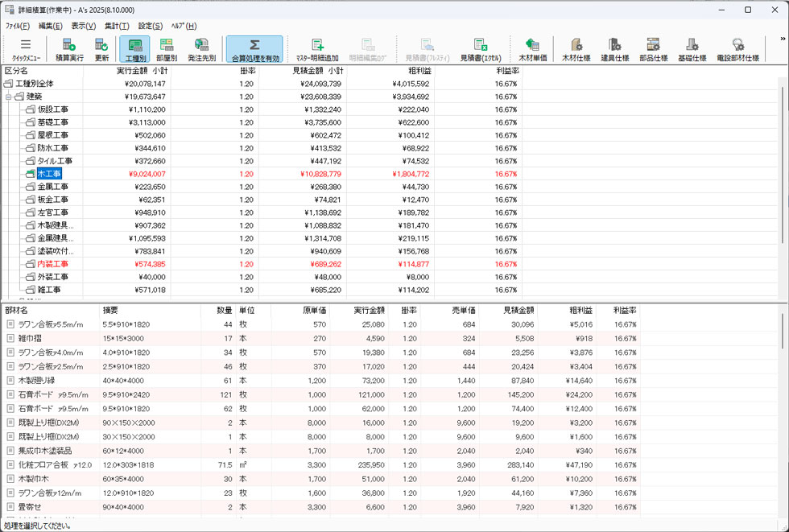The height and width of the screenshot is (532, 789).
Task: Click the 235,950 amount cell
Action: (371, 465)
